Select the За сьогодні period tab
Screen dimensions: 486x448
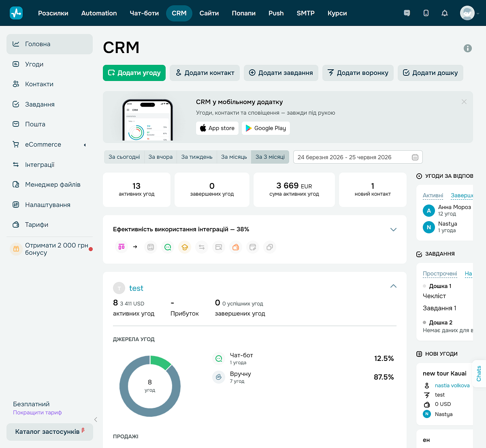coord(124,157)
